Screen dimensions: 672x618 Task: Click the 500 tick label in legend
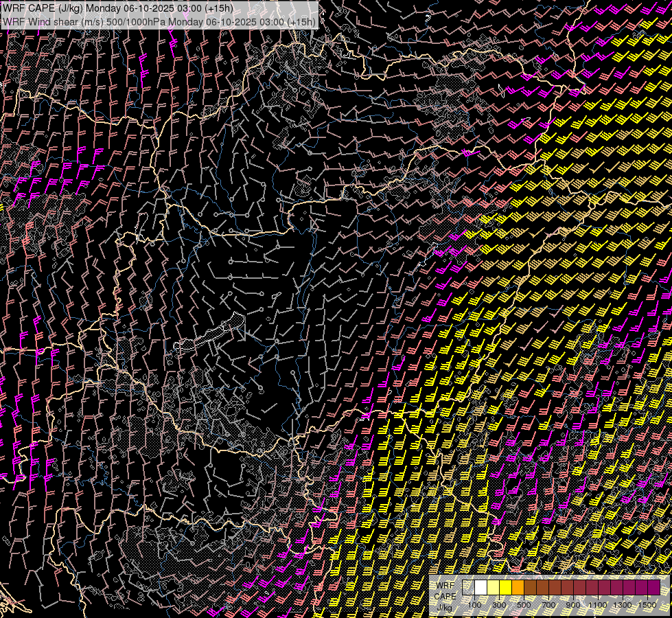click(x=524, y=605)
